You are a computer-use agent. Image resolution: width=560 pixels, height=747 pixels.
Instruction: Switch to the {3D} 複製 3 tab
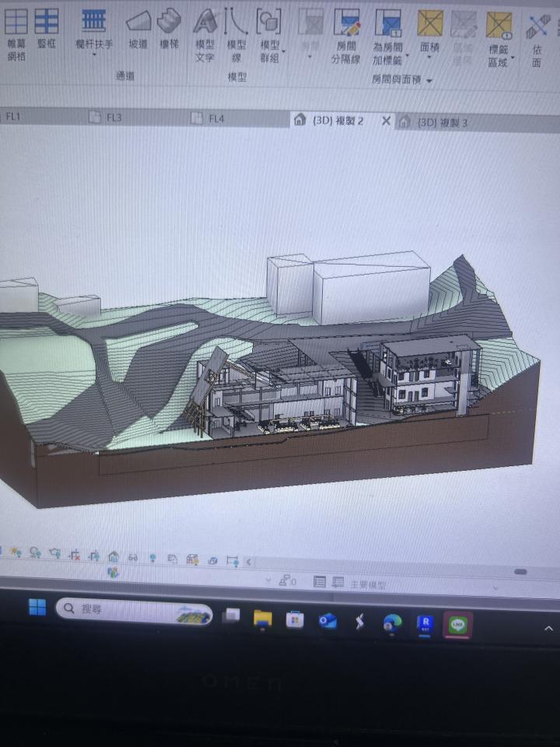(x=442, y=123)
